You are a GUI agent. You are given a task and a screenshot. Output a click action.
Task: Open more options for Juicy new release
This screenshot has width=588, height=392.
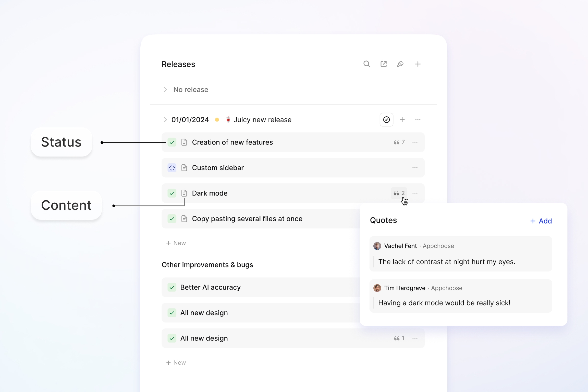pyautogui.click(x=418, y=120)
